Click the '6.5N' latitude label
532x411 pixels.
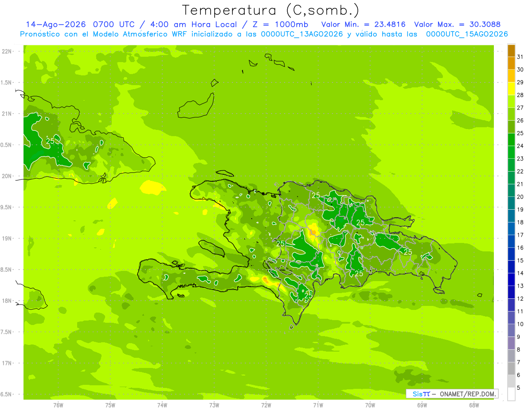coord(7,394)
